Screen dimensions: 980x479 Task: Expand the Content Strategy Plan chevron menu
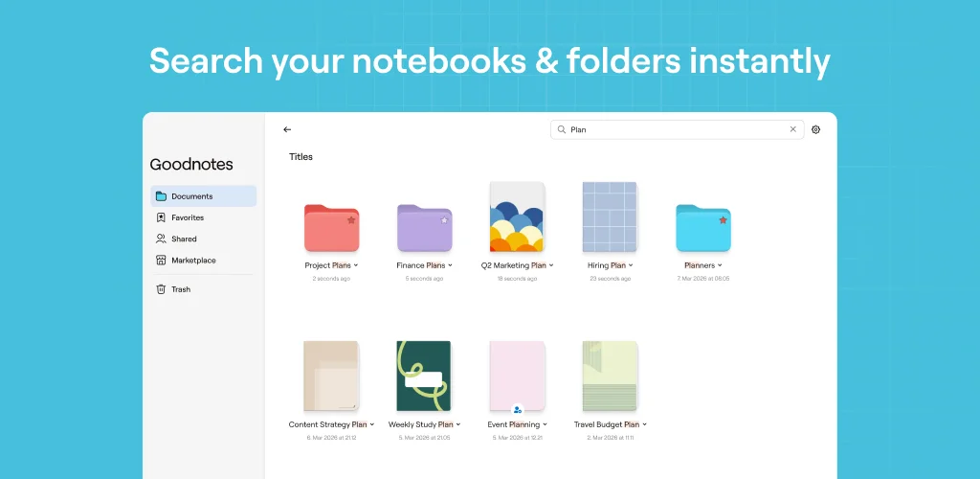[x=372, y=424]
